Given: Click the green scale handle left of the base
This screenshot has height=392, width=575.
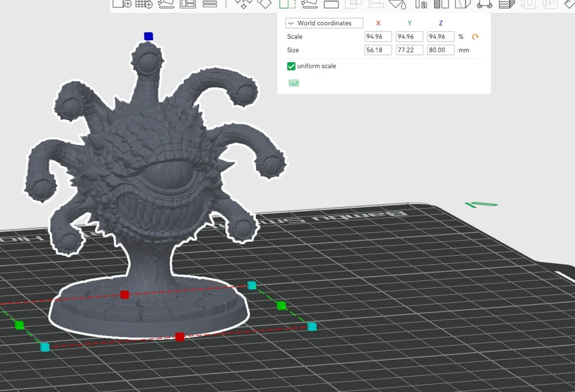Looking at the screenshot, I should (20, 325).
